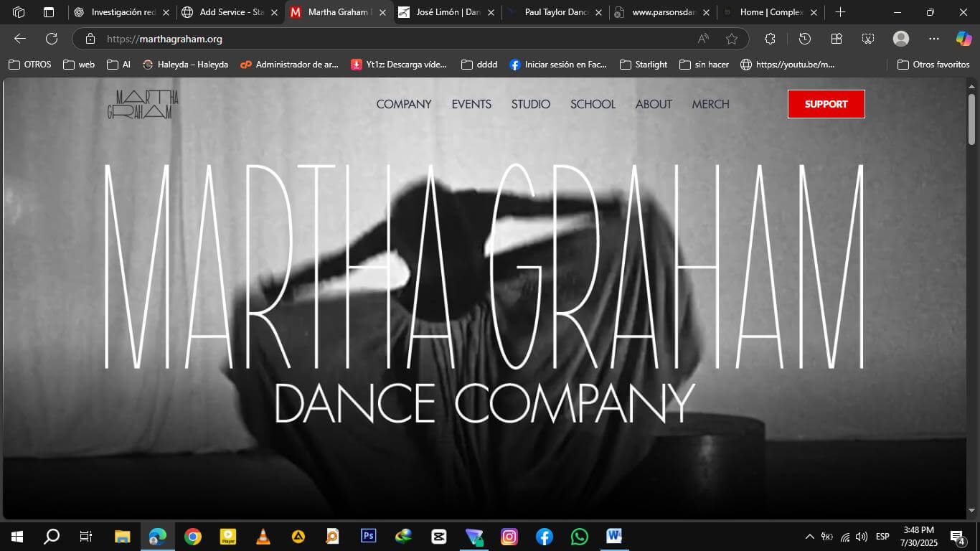Screen dimensions: 980x551
Task: Open WhatsApp from the taskbar
Action: (579, 536)
